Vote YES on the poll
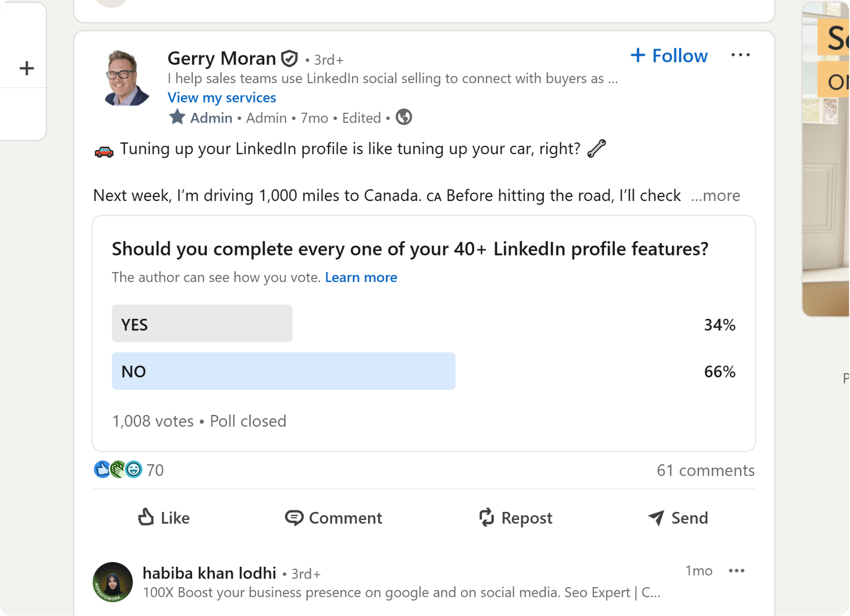 point(202,324)
